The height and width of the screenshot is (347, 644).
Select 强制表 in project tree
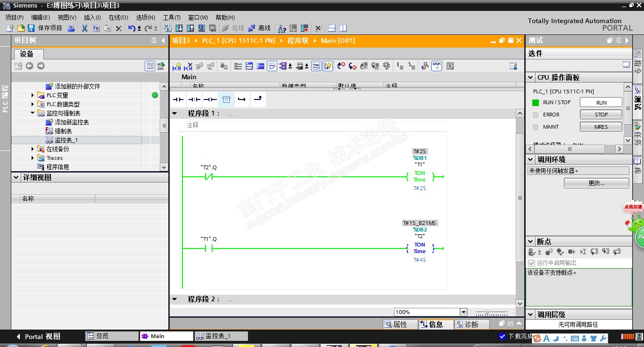63,131
